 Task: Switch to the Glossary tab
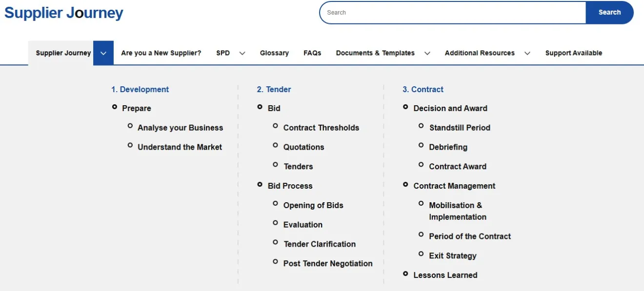click(x=274, y=53)
